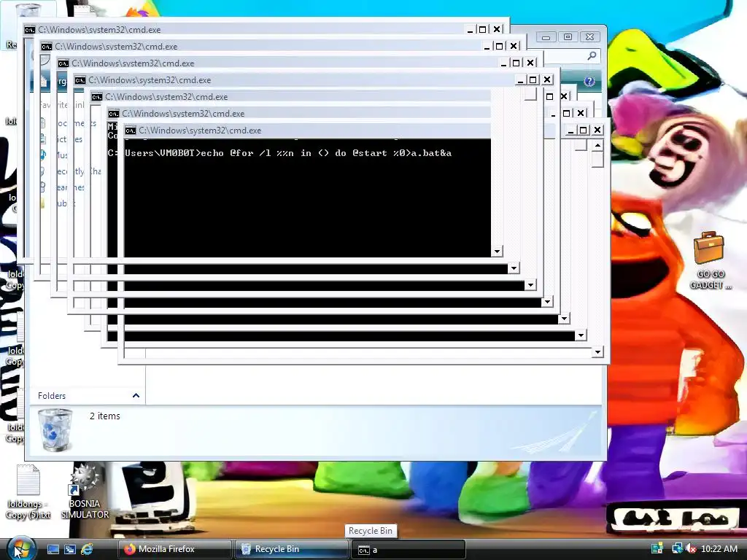Click the muted volume tray icon

[690, 549]
